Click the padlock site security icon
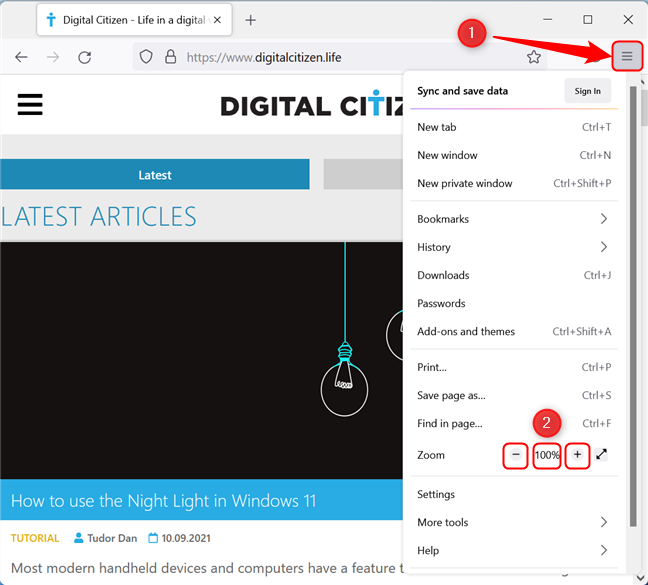This screenshot has height=585, width=648. coord(170,57)
